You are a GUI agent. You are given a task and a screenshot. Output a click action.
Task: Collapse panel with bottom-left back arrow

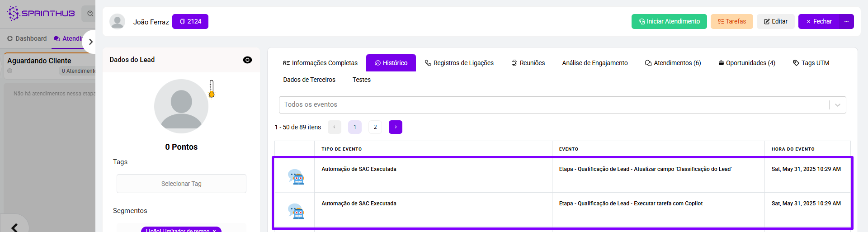pyautogui.click(x=14, y=227)
